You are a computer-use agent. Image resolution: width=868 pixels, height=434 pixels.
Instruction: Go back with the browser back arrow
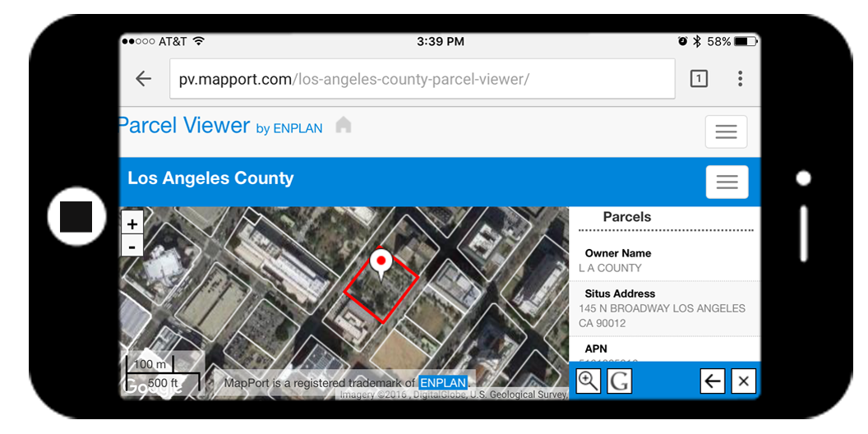(143, 79)
